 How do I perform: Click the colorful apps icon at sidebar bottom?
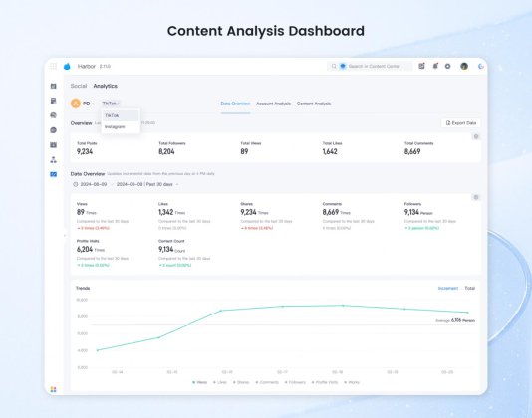point(53,389)
